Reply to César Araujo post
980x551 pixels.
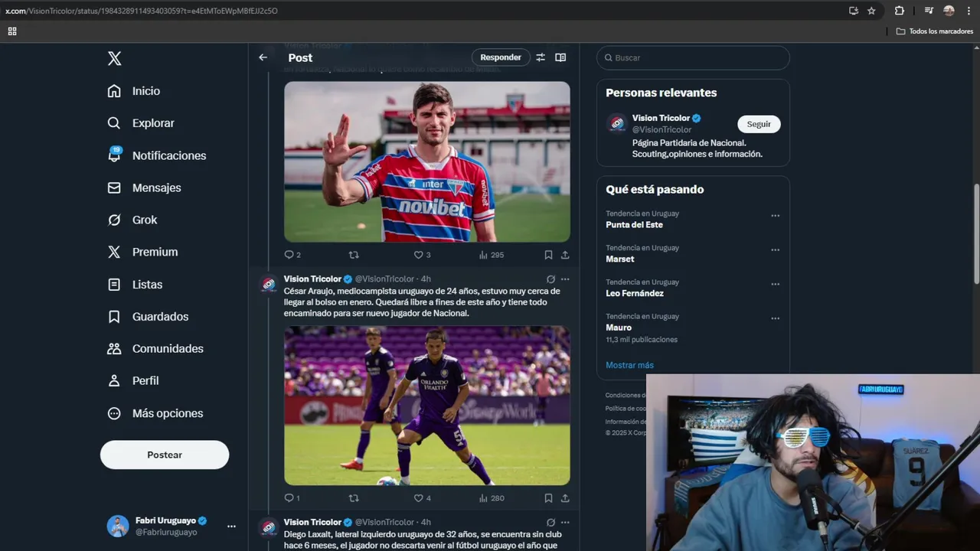(292, 498)
